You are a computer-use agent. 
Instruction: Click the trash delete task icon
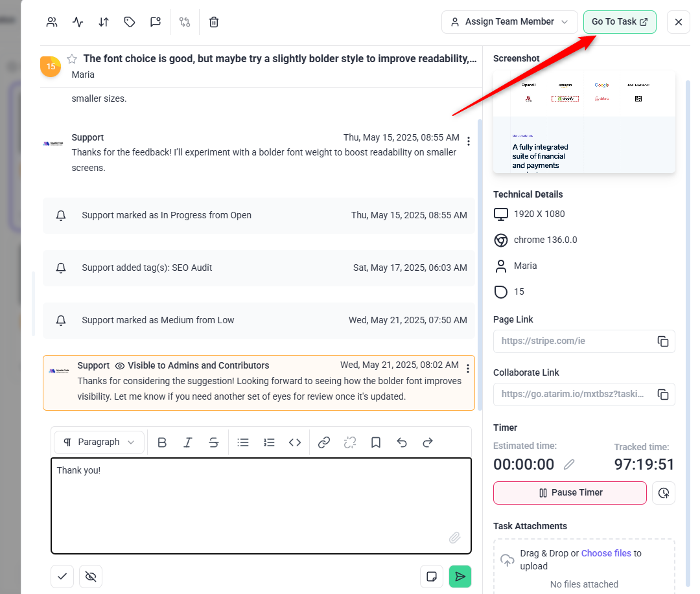[x=214, y=22]
